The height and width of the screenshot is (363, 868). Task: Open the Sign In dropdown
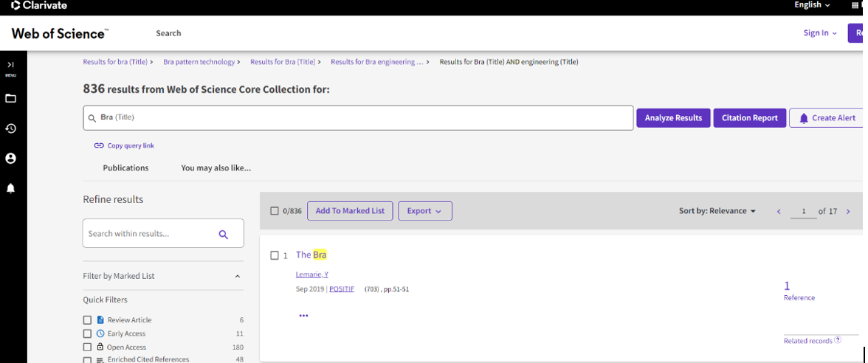click(x=821, y=33)
